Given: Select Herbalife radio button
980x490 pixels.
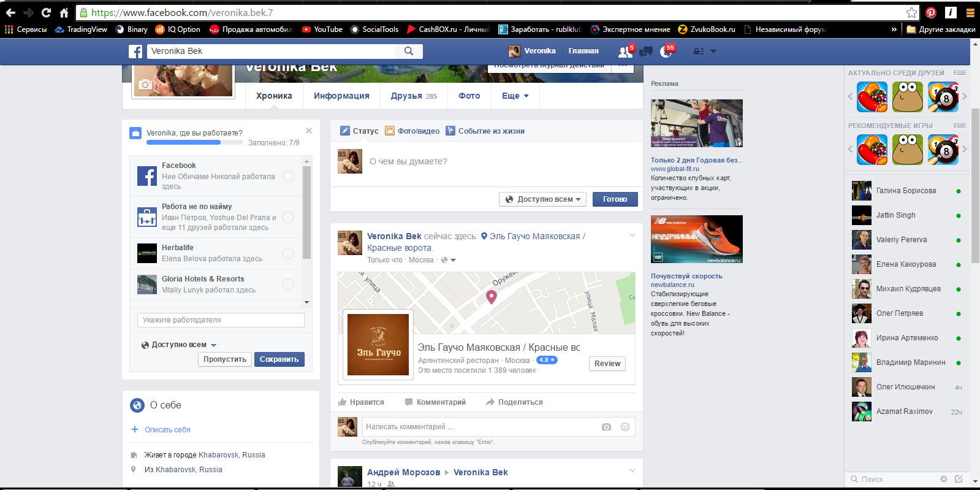Looking at the screenshot, I should click(x=288, y=253).
